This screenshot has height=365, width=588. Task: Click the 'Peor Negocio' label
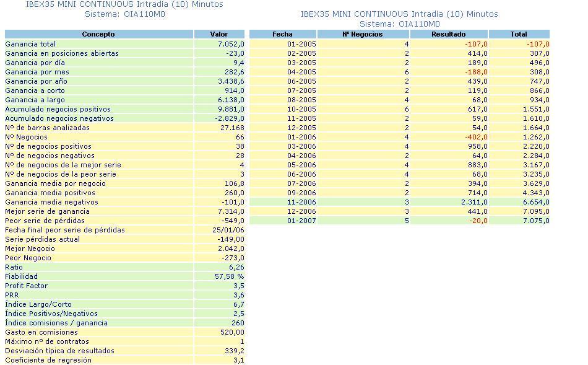pos(28,258)
